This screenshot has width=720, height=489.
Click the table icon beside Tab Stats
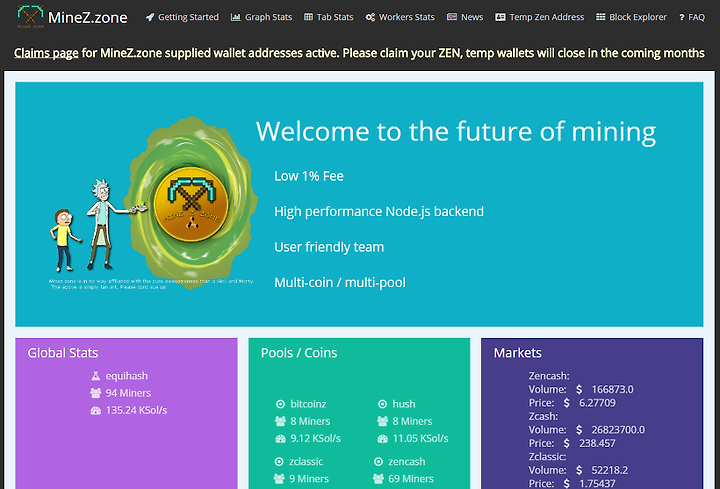pos(309,17)
